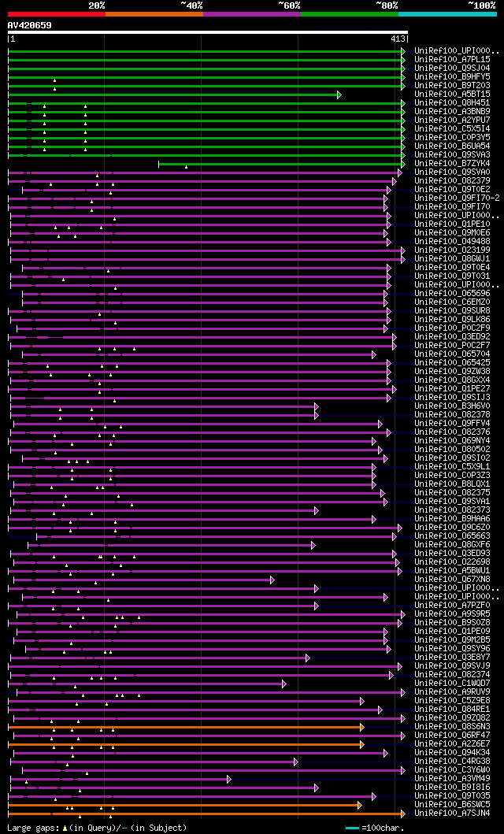This screenshot has width=504, height=834.
Task: Click hit label UniRef100_Q9T031
Action: pyautogui.click(x=453, y=276)
